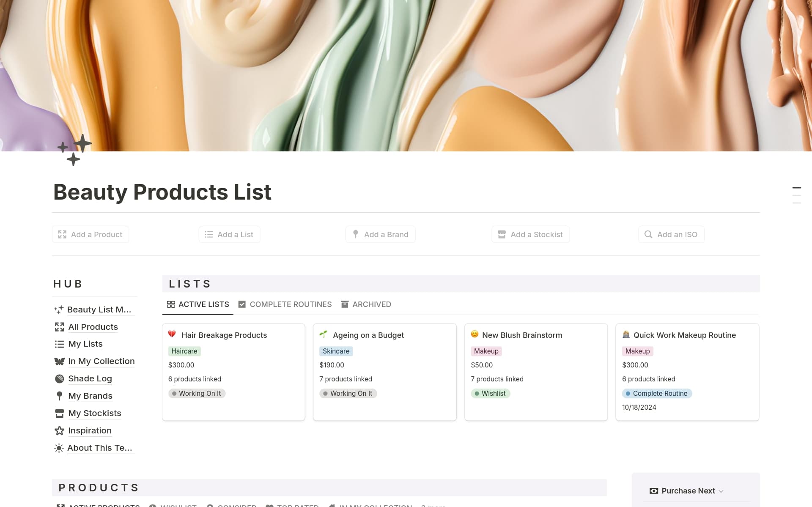Switch to the COMPLETE ROUTINES tab
Screen dimensions: 812x507
[285, 304]
